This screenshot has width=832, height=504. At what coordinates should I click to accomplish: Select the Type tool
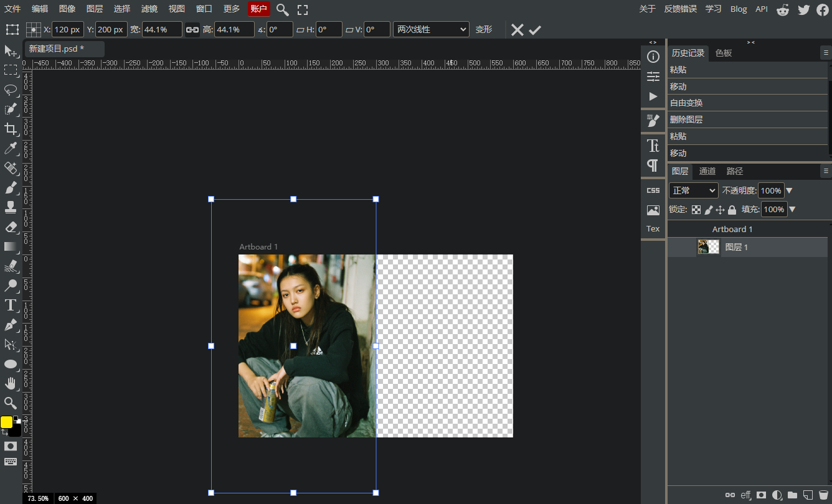click(11, 305)
